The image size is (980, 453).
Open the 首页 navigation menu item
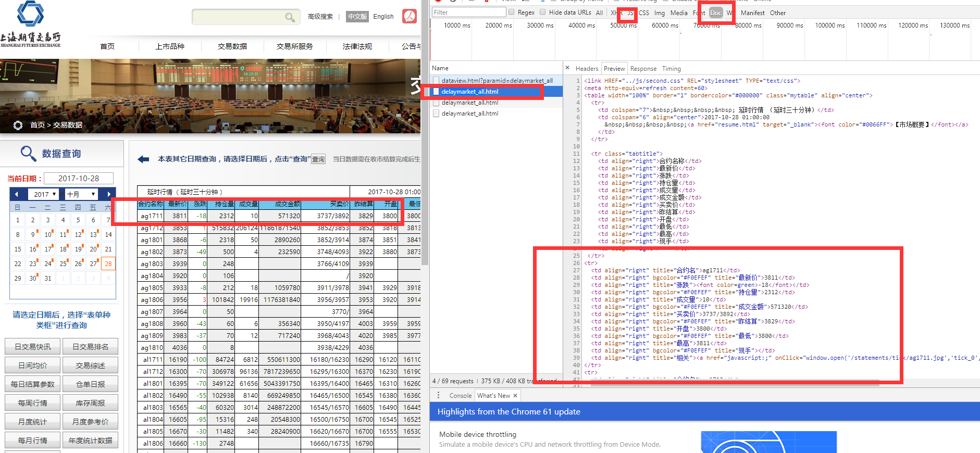(x=107, y=46)
